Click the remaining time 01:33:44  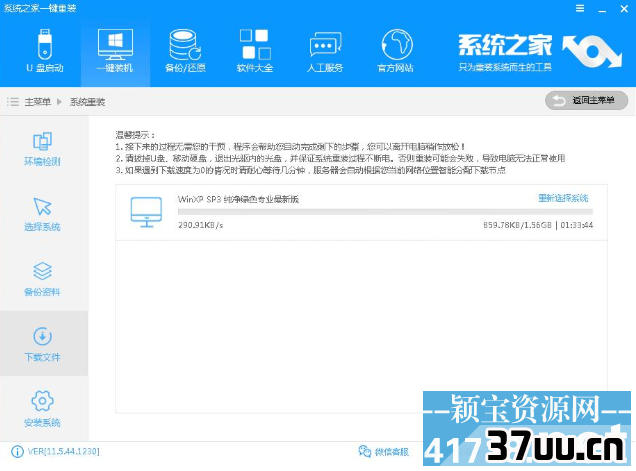[577, 225]
